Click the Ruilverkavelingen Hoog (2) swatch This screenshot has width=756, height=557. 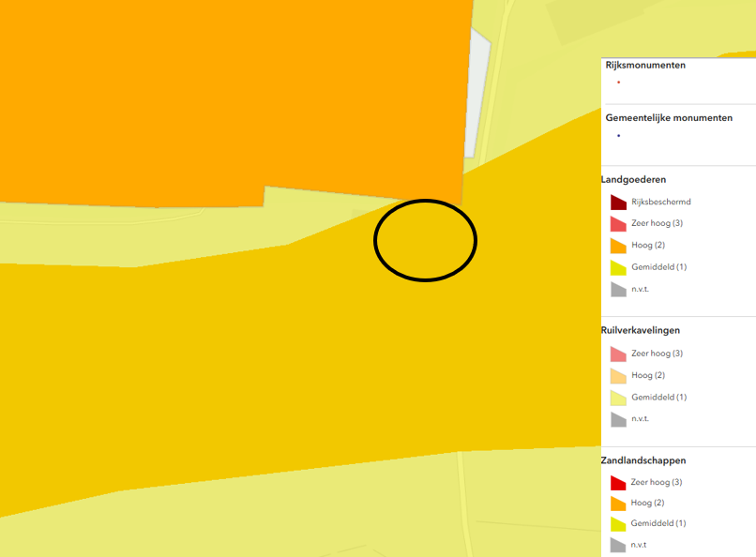[x=618, y=376]
